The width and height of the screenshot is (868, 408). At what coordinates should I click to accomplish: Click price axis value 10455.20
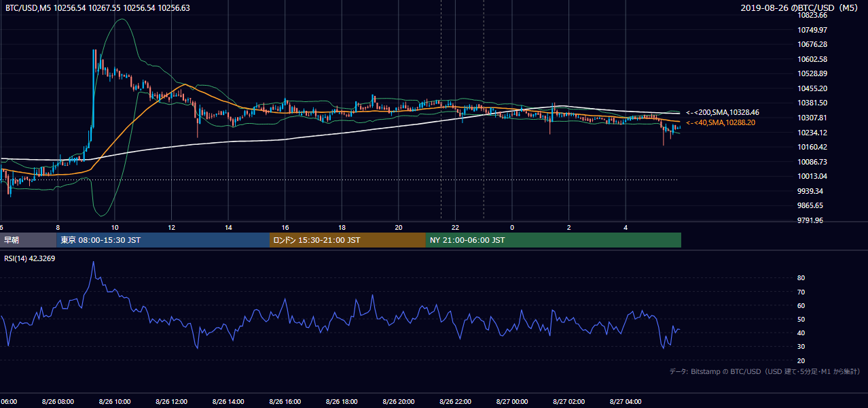(x=812, y=88)
